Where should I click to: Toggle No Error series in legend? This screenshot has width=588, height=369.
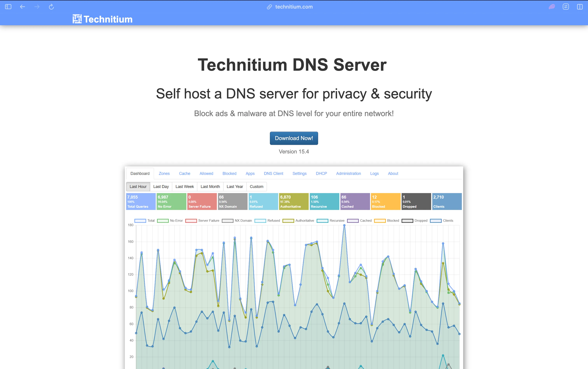pos(170,220)
